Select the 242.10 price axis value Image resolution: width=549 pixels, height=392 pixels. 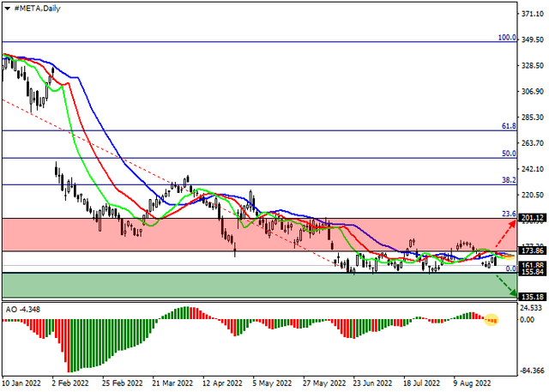click(x=532, y=169)
